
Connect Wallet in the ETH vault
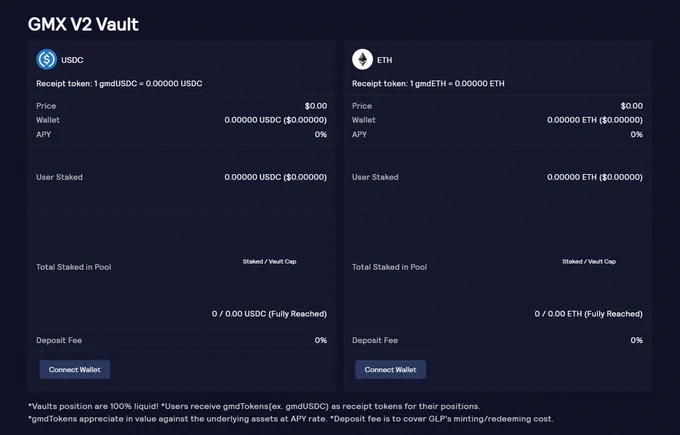(390, 370)
